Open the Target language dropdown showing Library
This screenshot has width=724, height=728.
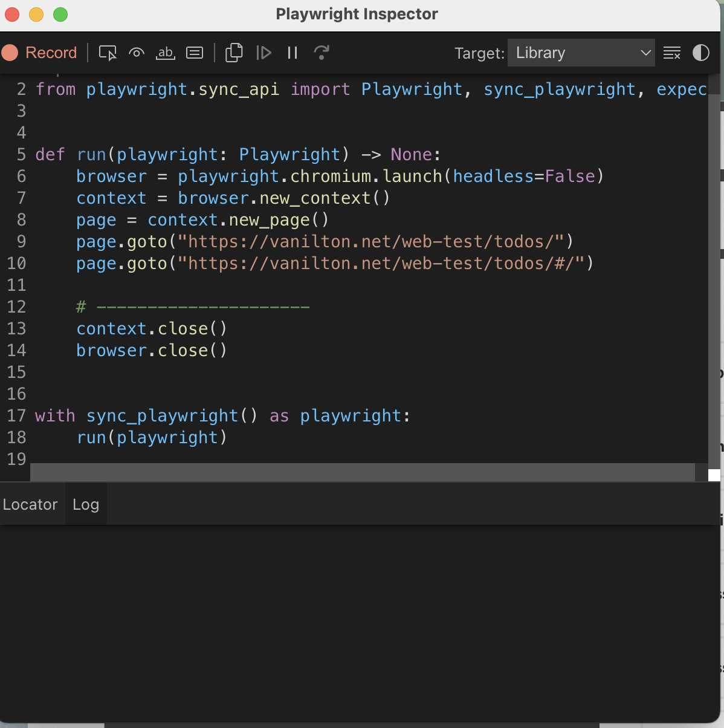(581, 53)
